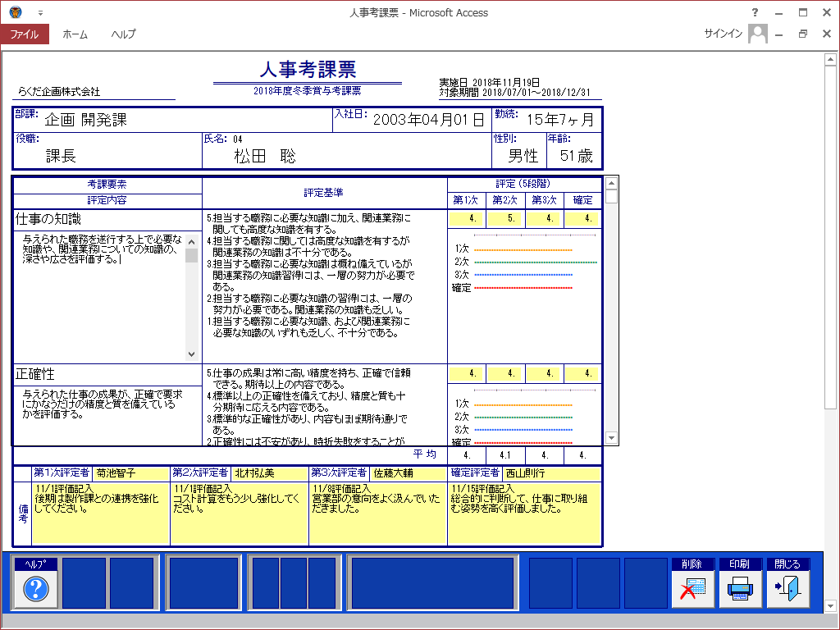Click the 第1次評定者 name field 菊池智子
Image resolution: width=840 pixels, height=630 pixels.
(130, 473)
